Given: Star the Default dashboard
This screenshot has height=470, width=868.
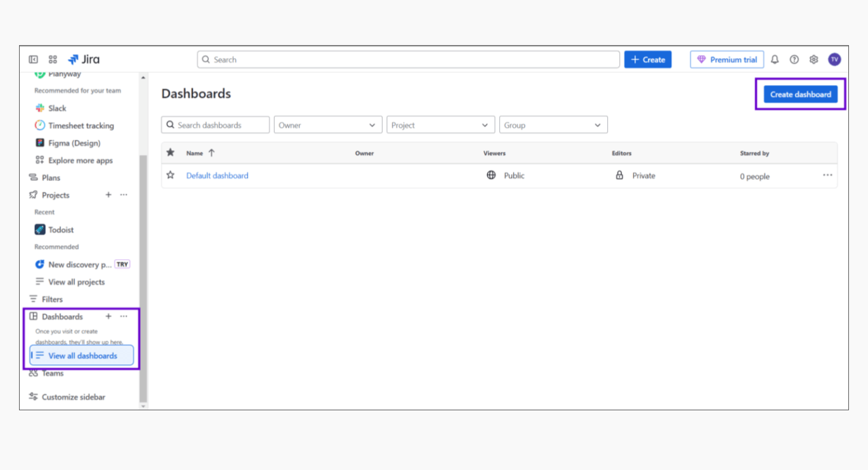Looking at the screenshot, I should pos(170,175).
